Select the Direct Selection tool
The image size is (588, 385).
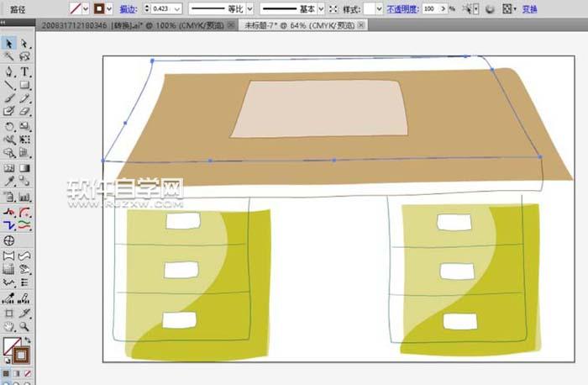(24, 44)
